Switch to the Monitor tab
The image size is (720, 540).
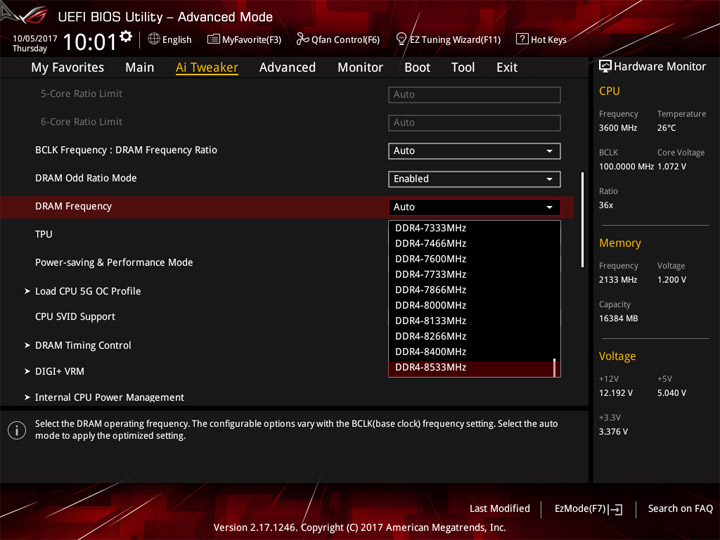pyautogui.click(x=360, y=67)
